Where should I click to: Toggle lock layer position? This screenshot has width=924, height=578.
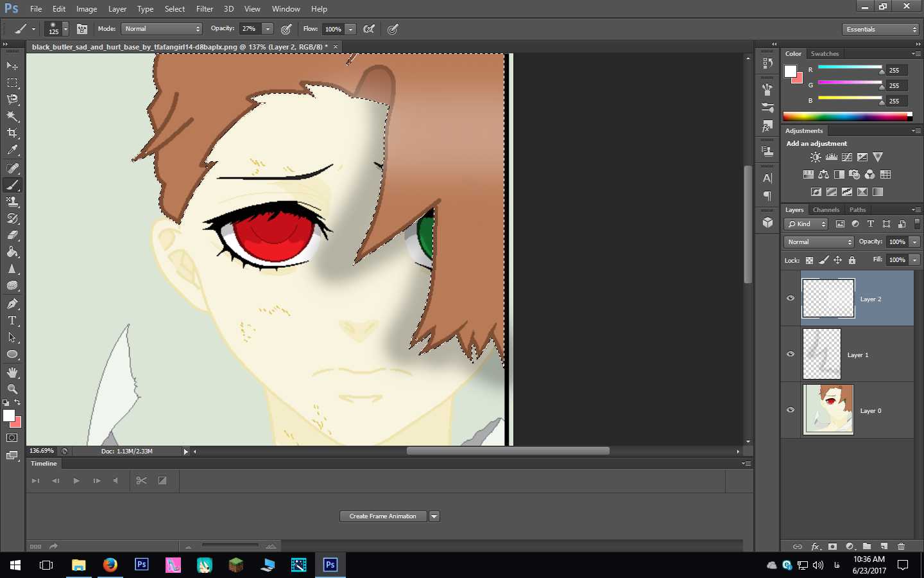click(837, 260)
